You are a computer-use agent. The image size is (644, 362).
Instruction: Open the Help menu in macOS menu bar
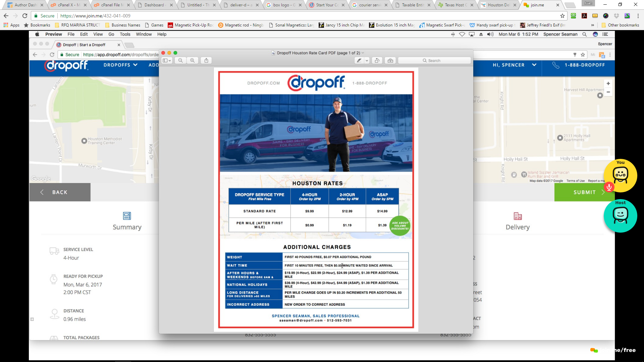pyautogui.click(x=162, y=34)
